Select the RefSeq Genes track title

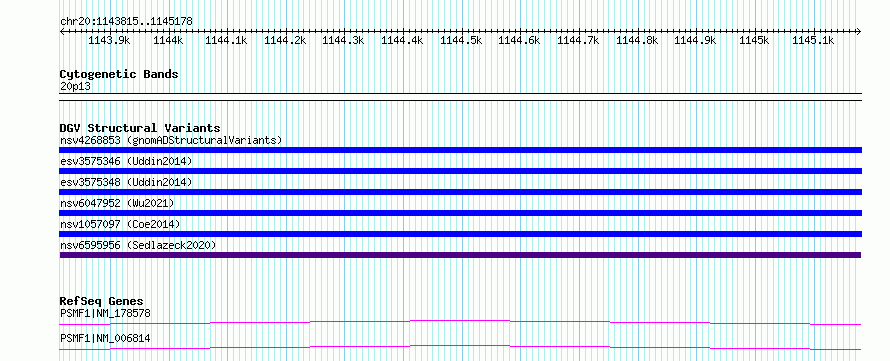point(102,301)
